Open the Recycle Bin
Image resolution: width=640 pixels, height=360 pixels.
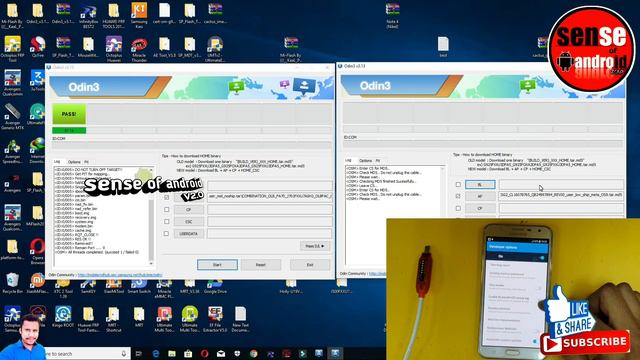pos(12,283)
